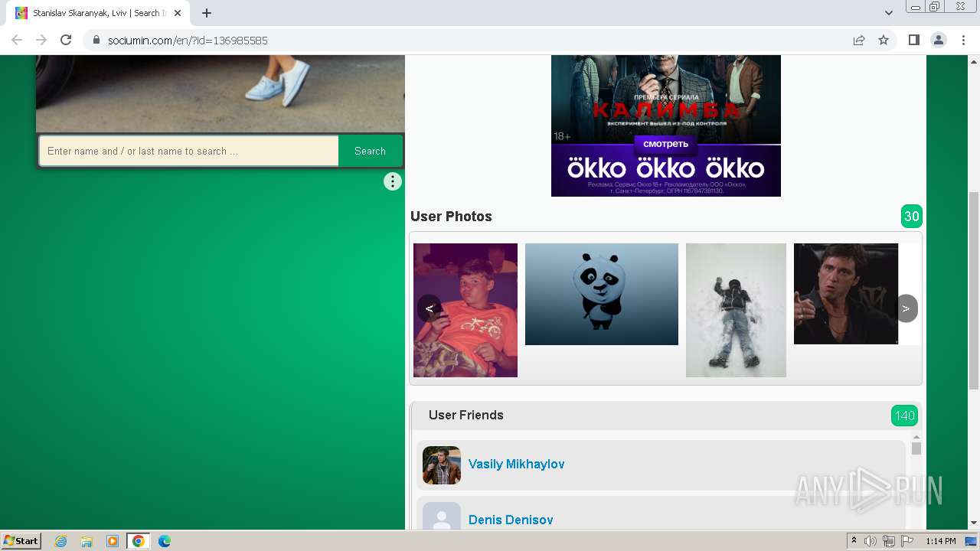Screen dimensions: 980x551
Task: Open Denis Denisov's profile link
Action: (x=511, y=520)
